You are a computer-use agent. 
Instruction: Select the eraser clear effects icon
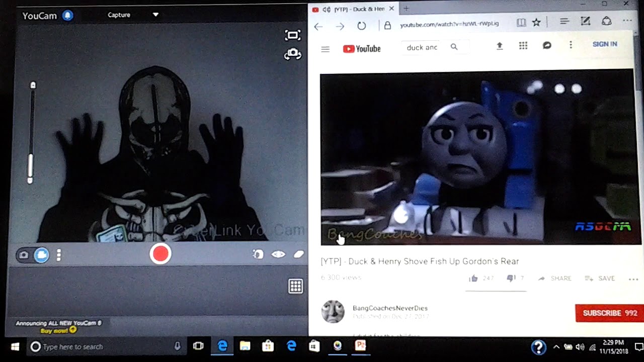299,254
